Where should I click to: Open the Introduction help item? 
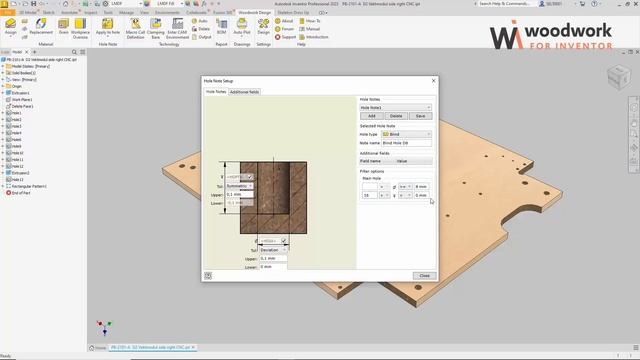click(313, 37)
